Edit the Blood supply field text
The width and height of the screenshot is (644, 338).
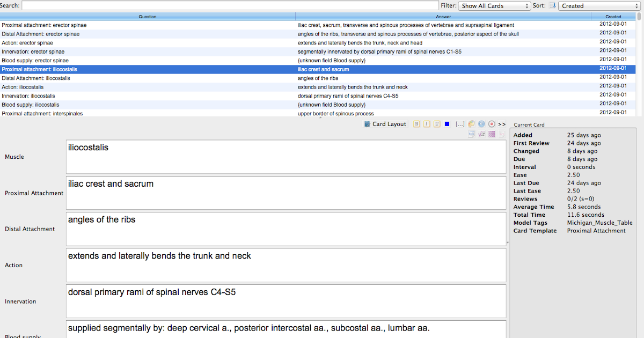pyautogui.click(x=286, y=329)
